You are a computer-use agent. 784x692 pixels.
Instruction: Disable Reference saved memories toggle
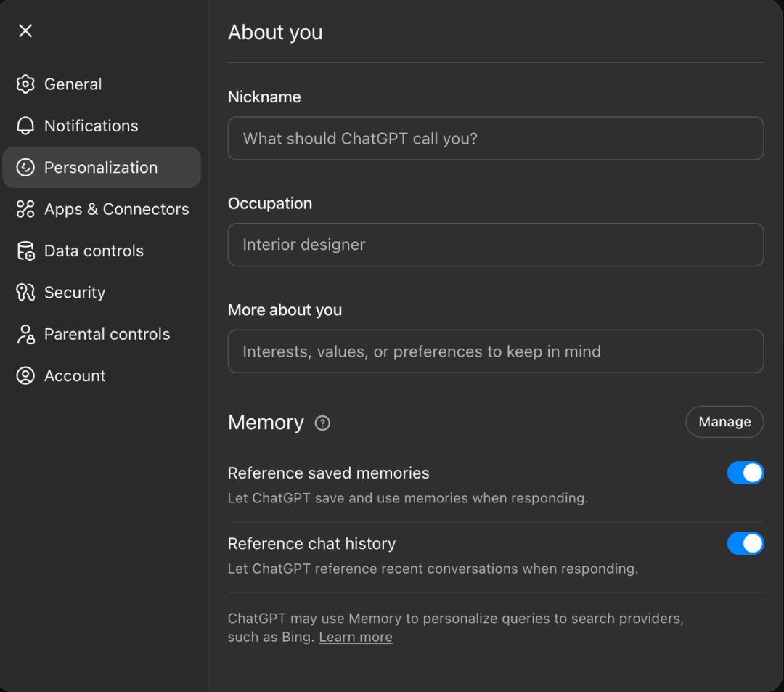[x=745, y=473]
